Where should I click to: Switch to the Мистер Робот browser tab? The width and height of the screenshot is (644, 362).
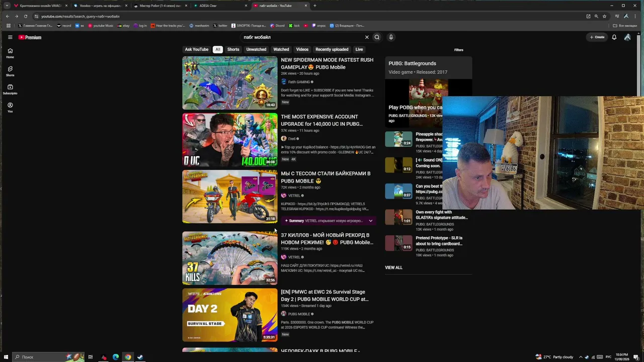(x=160, y=6)
